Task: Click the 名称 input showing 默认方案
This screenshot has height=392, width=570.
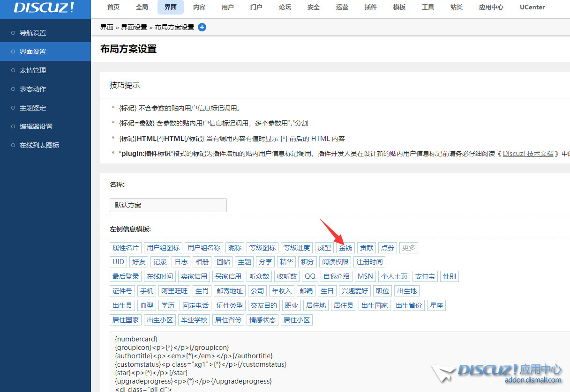Action: [x=168, y=205]
